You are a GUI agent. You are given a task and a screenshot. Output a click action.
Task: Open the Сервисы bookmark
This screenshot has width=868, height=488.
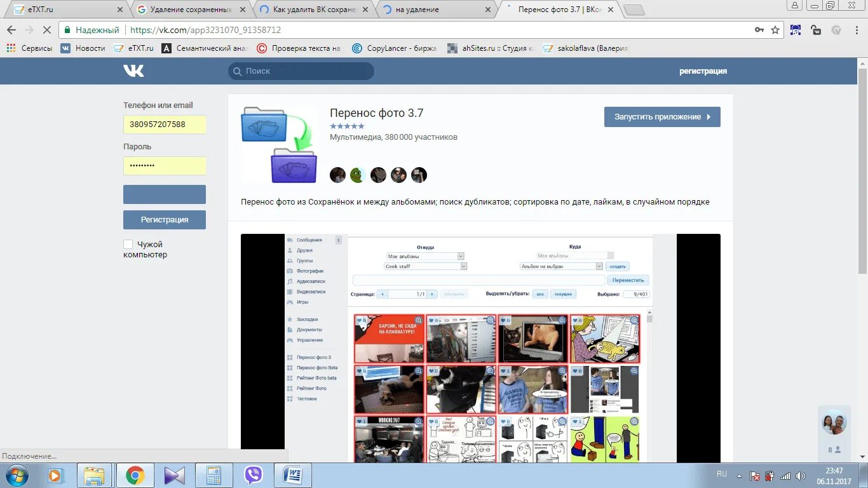[x=30, y=48]
